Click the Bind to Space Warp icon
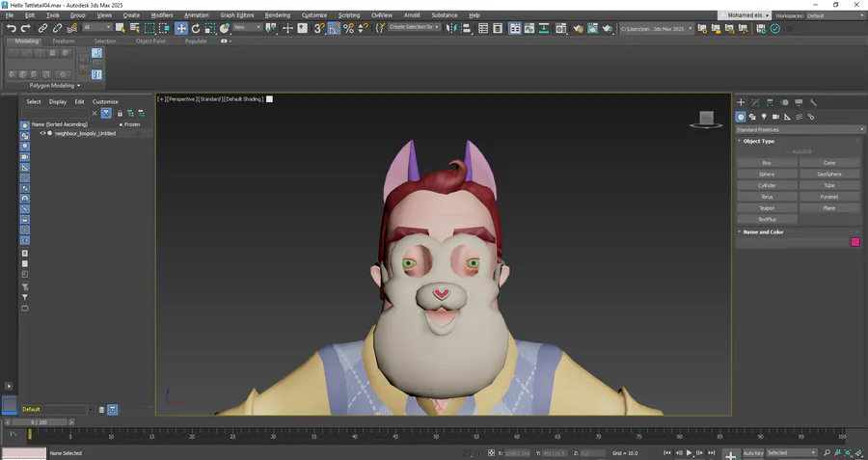868x460 pixels. tap(72, 28)
